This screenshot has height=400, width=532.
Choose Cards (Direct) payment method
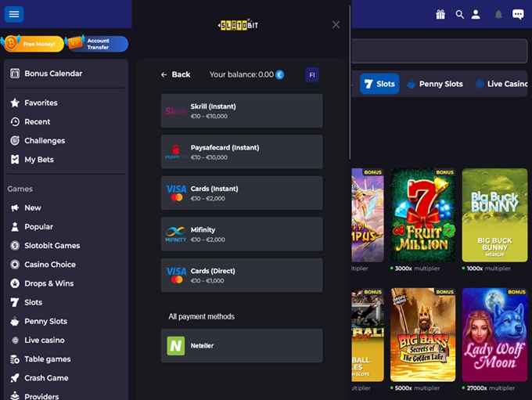point(242,275)
